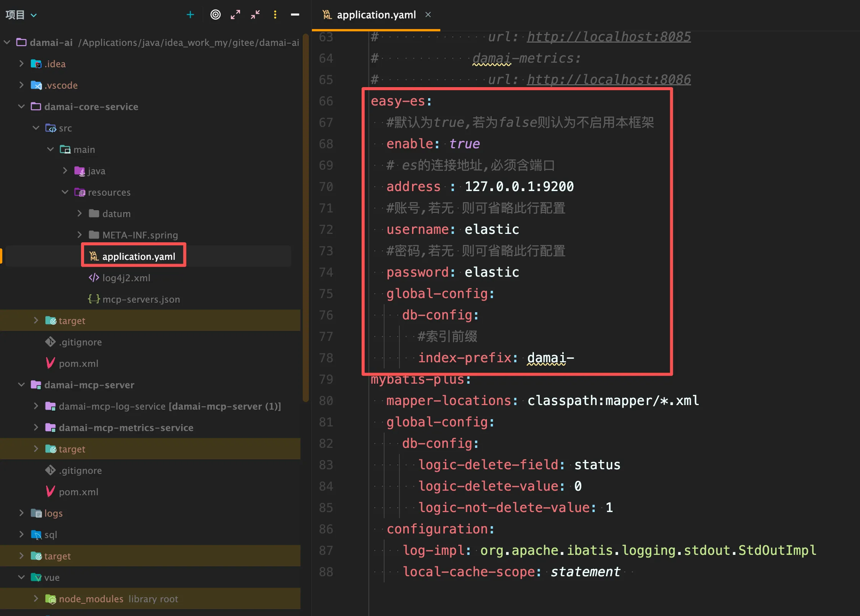The height and width of the screenshot is (616, 860).
Task: Switch to the application.yaml editor tab
Action: [376, 15]
